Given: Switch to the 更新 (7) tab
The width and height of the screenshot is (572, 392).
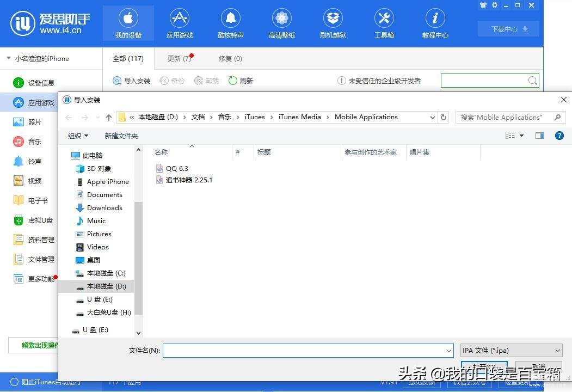Looking at the screenshot, I should click(179, 58).
